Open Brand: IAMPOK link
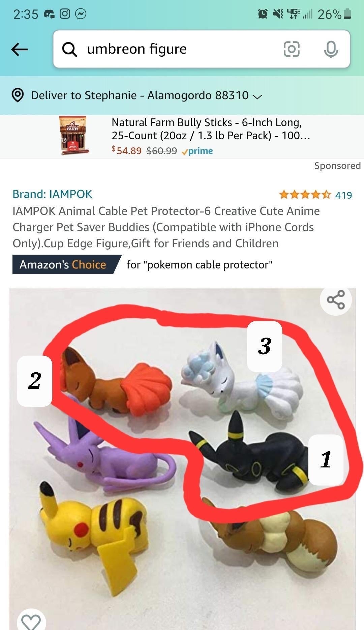 point(52,194)
